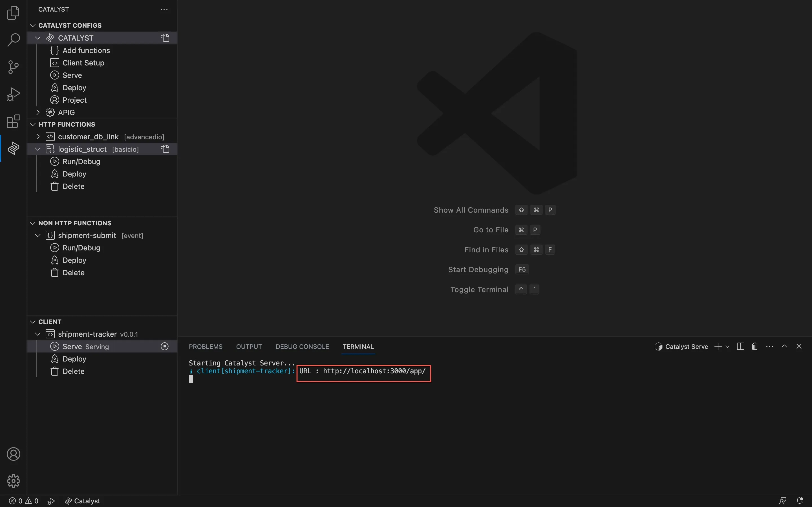Kill terminal with the trash icon
This screenshot has width=812, height=507.
point(755,346)
